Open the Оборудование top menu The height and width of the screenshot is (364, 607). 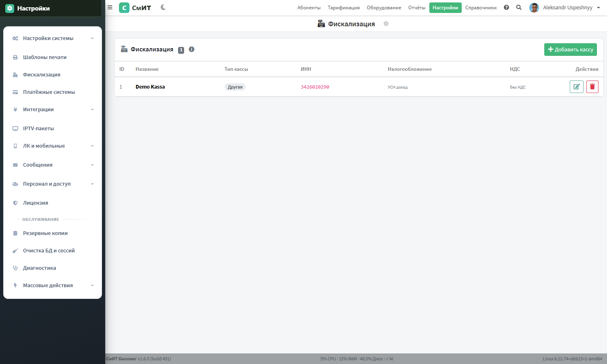pyautogui.click(x=384, y=8)
